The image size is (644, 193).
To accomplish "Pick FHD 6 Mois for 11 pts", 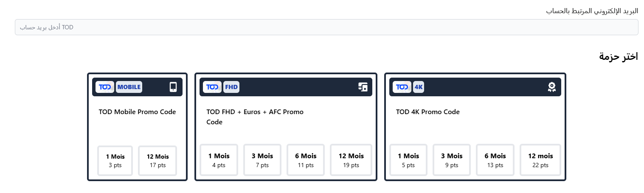I will [306, 160].
